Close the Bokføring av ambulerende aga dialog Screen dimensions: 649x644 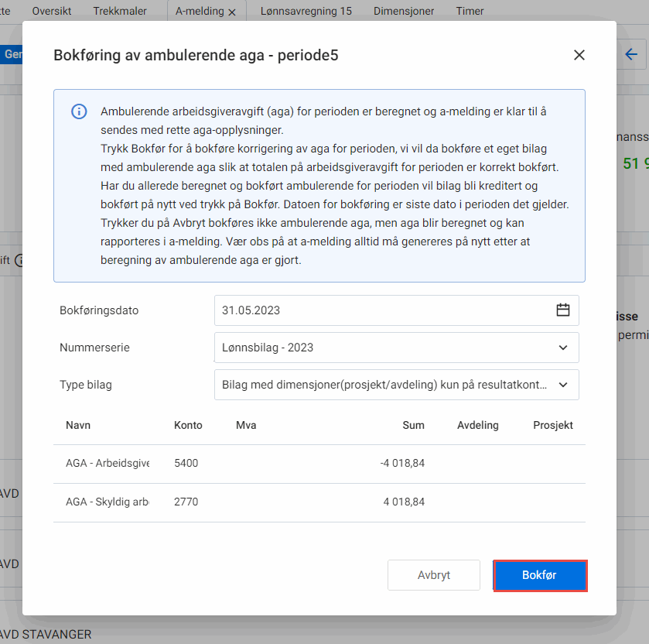[x=579, y=55]
